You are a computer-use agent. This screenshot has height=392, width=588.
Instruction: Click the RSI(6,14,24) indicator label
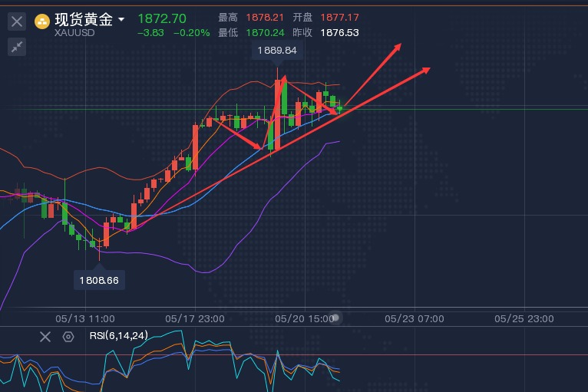[118, 335]
